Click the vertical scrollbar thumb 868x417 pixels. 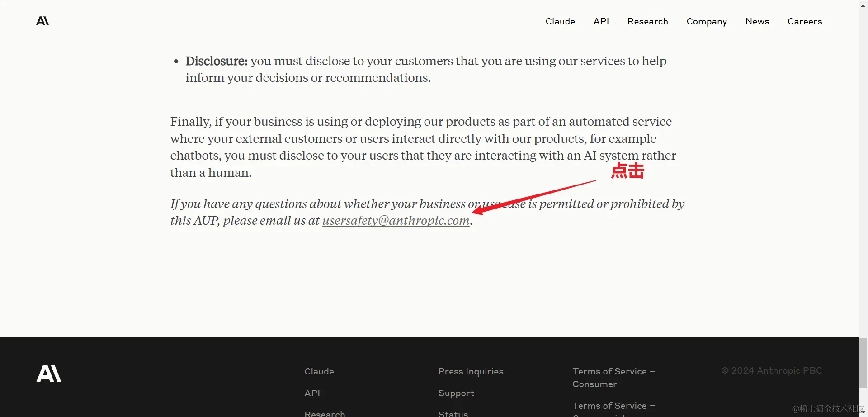[863, 362]
